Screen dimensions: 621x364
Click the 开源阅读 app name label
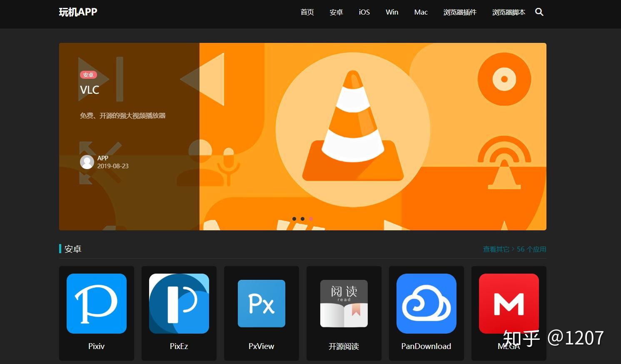click(x=344, y=346)
